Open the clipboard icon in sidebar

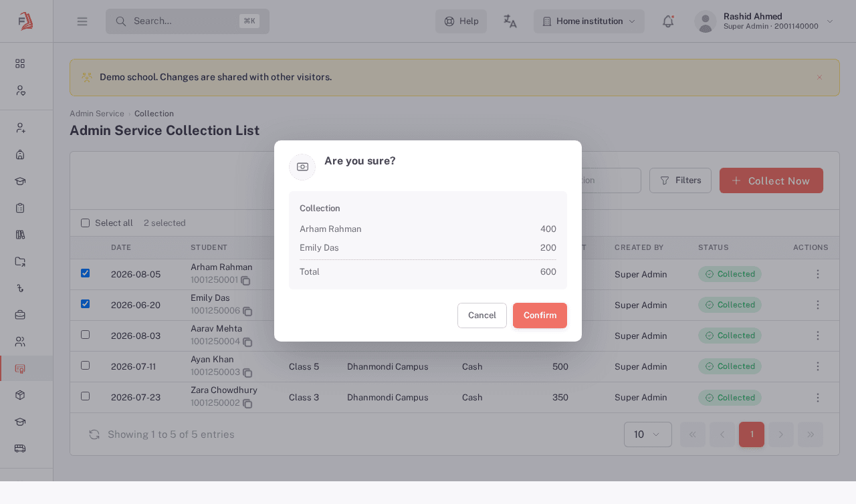tap(20, 208)
